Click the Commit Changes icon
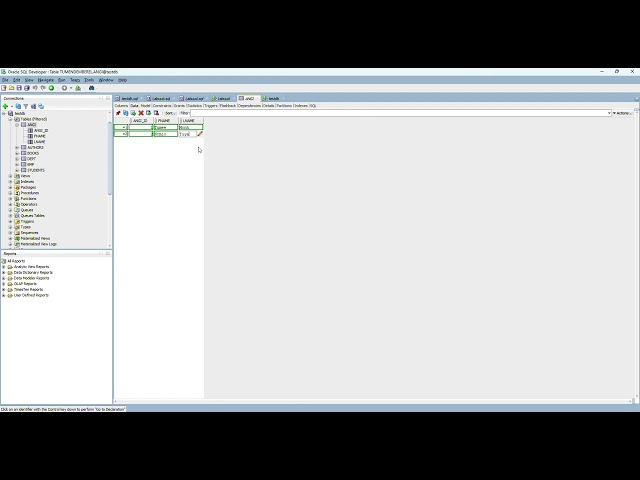 [149, 113]
